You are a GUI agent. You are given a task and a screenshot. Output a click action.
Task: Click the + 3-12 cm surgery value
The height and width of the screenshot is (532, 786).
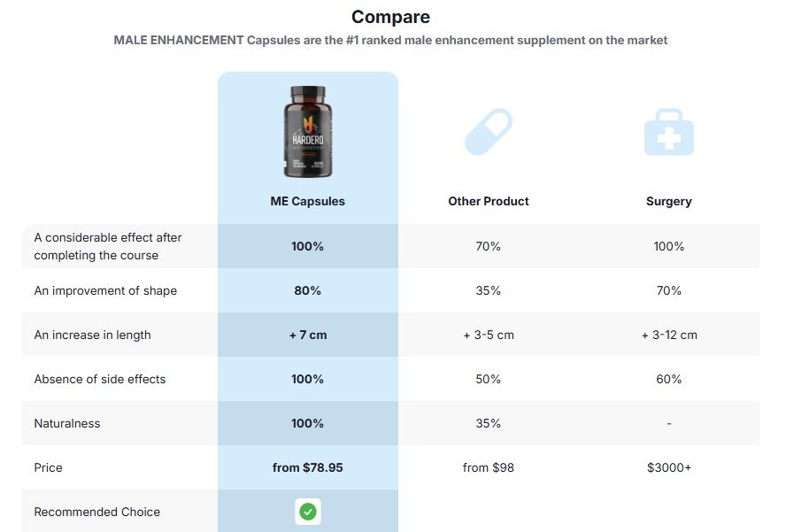pyautogui.click(x=669, y=335)
